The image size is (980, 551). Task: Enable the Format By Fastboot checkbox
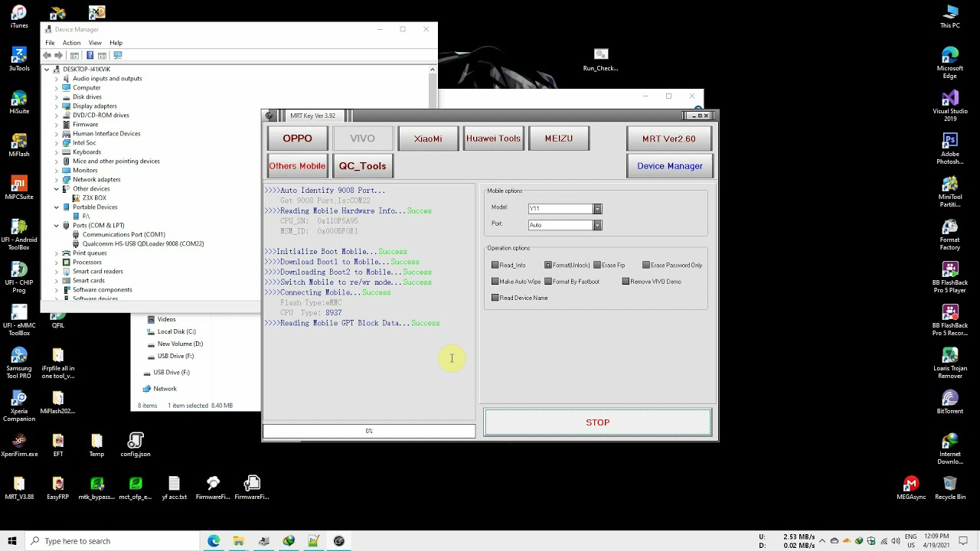548,282
